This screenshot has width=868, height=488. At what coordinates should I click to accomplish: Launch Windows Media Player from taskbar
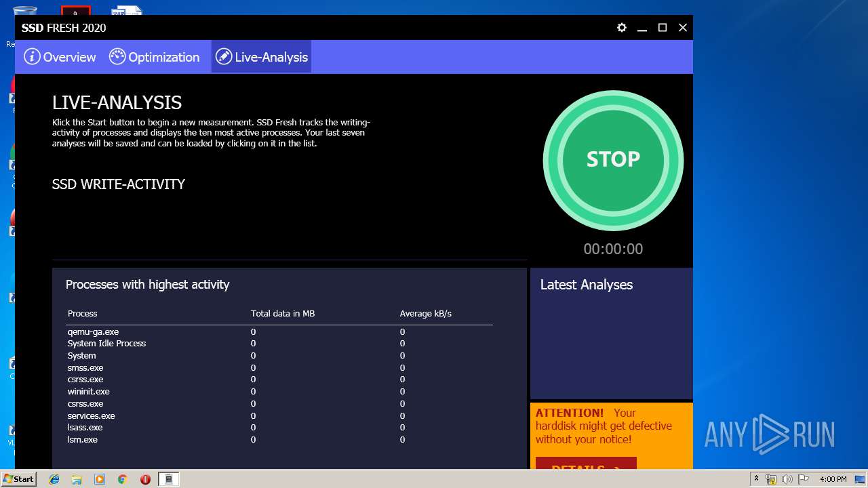point(100,479)
